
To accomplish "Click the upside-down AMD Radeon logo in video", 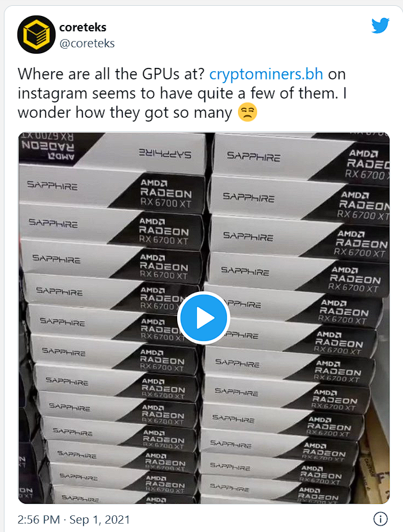I will tap(47, 147).
